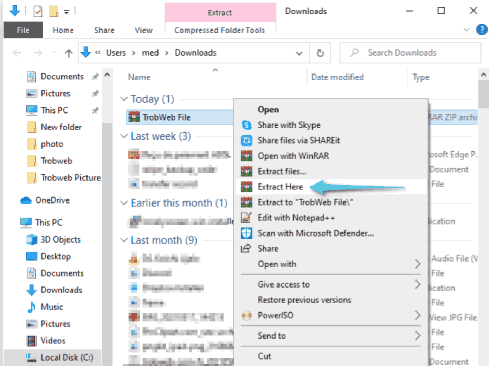
Task: Open Music in the navigation pane
Action: point(52,307)
